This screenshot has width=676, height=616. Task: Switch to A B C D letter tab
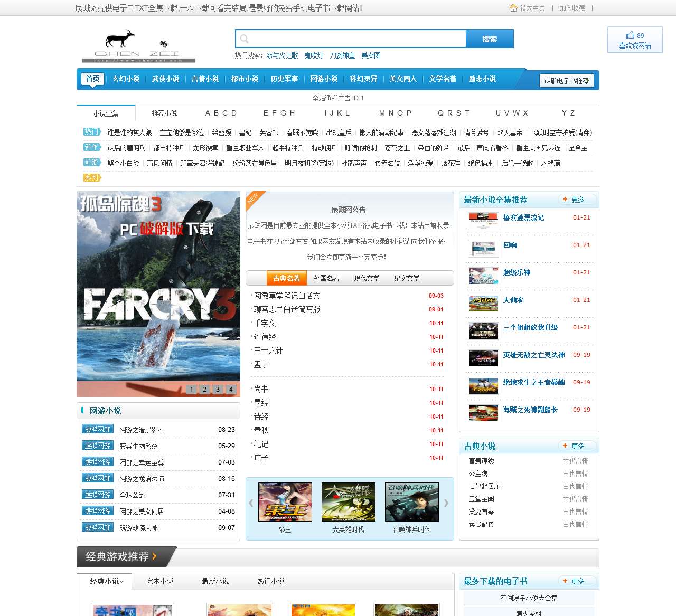(x=221, y=113)
